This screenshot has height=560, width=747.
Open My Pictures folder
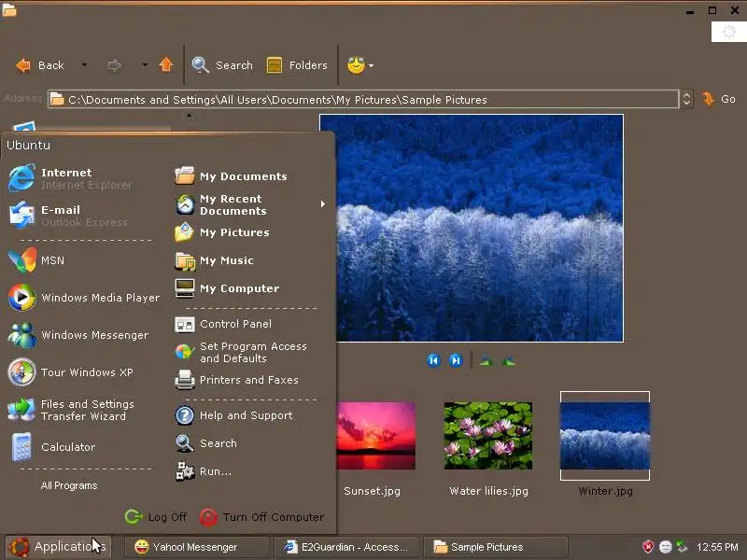(222, 232)
